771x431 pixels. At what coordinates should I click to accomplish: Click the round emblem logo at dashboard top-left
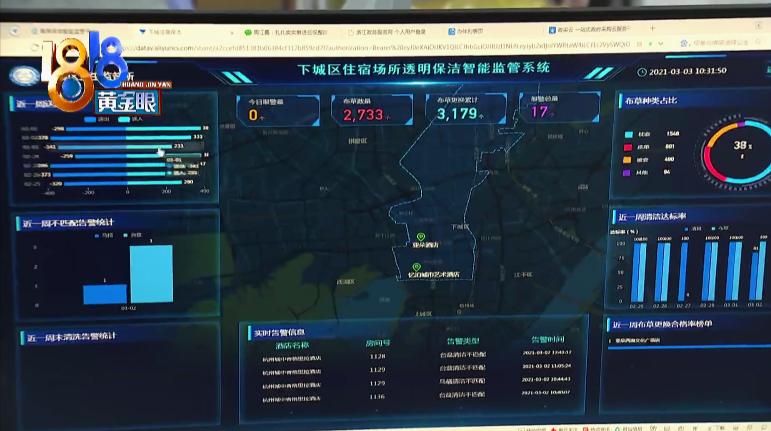coord(24,76)
